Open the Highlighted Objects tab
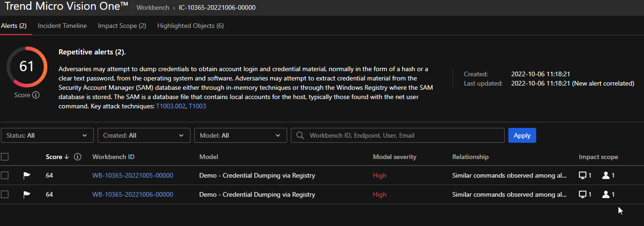Screen dimensions: 644x226 click(191, 26)
